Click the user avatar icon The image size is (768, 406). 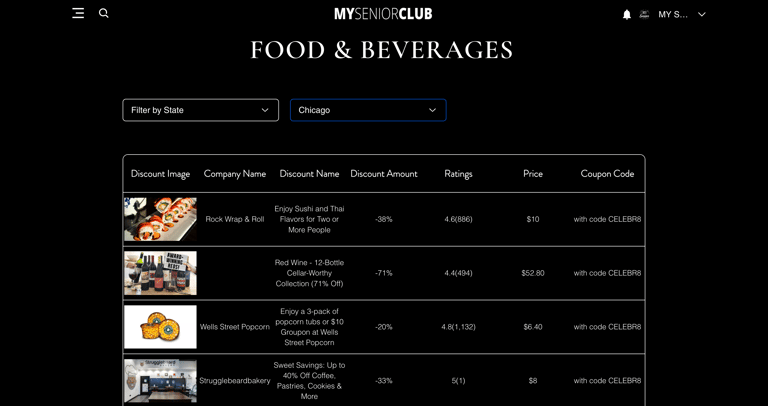point(644,15)
